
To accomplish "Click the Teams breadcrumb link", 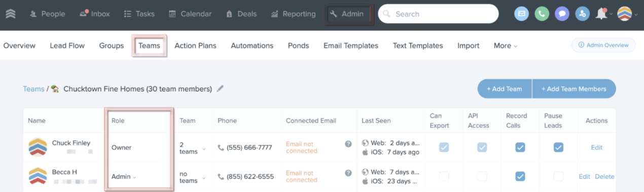I will 33,89.
